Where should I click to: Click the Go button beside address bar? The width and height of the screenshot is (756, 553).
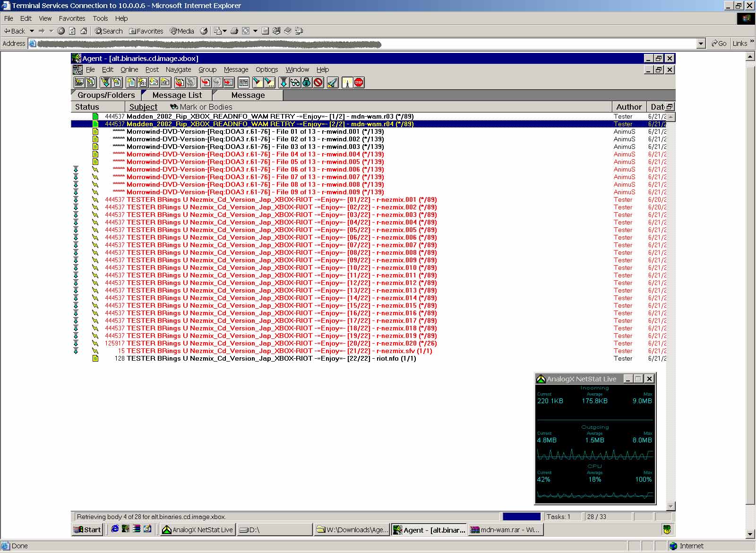719,43
